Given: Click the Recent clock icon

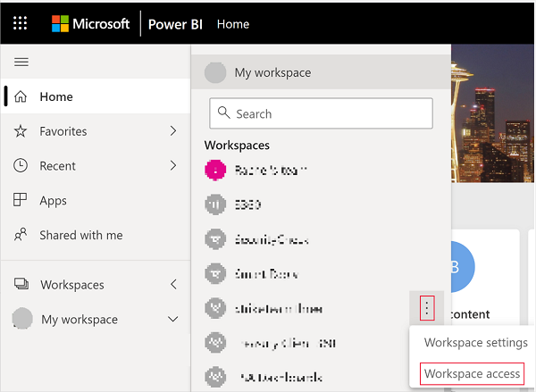Looking at the screenshot, I should pos(21,166).
